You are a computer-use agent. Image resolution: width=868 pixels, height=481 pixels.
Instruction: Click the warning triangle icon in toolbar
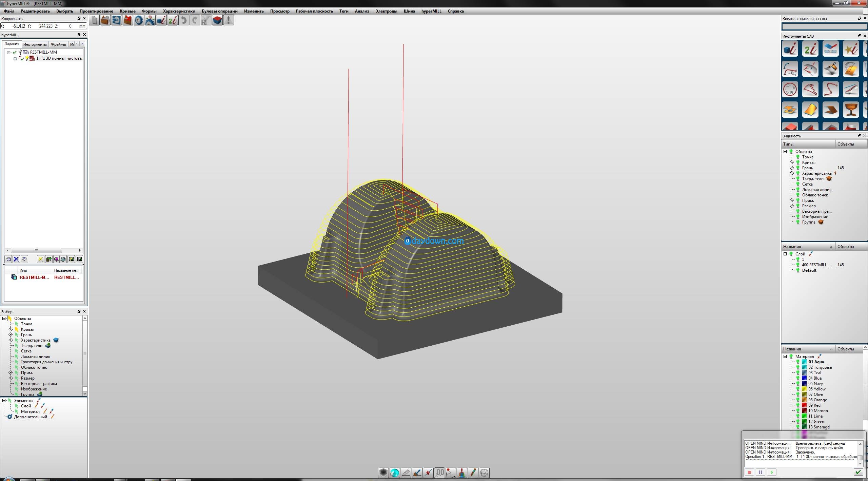pyautogui.click(x=229, y=20)
